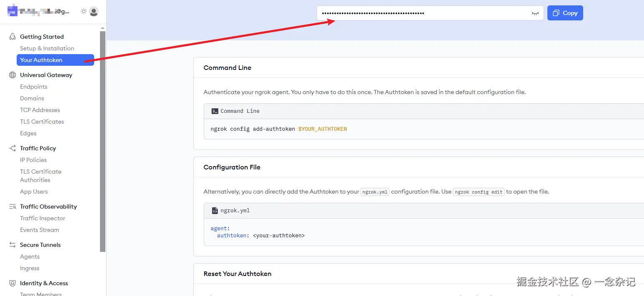Open Universal Gateway section
This screenshot has width=644, height=296.
(x=46, y=75)
